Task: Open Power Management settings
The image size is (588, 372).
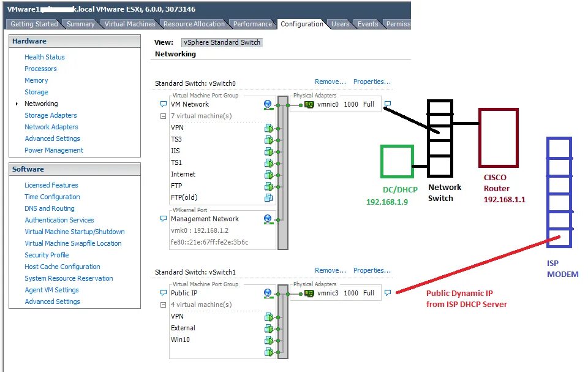Action: [x=54, y=150]
